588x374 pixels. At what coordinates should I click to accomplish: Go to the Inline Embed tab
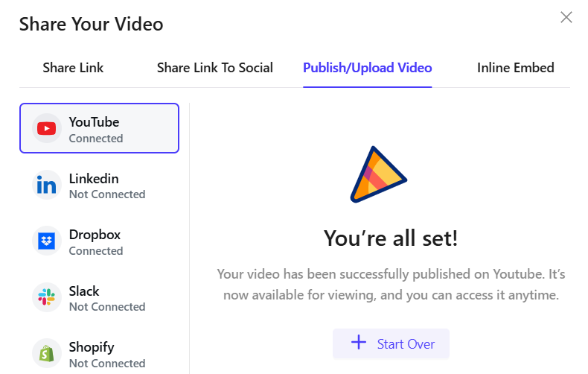pos(515,68)
